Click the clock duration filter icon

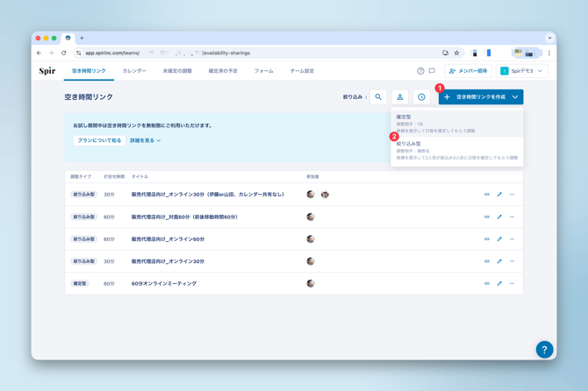(x=421, y=97)
